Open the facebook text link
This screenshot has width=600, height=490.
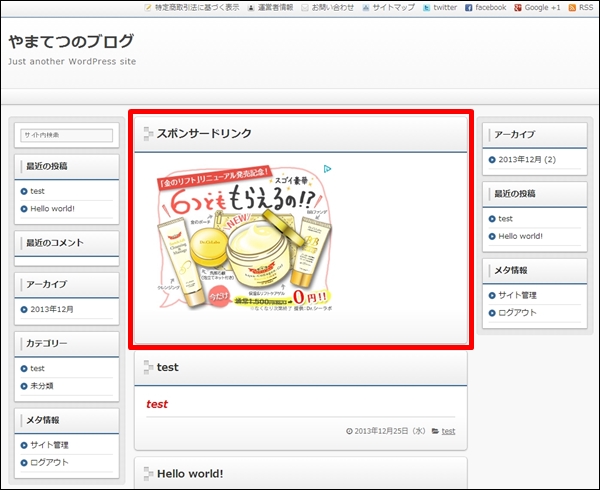491,8
